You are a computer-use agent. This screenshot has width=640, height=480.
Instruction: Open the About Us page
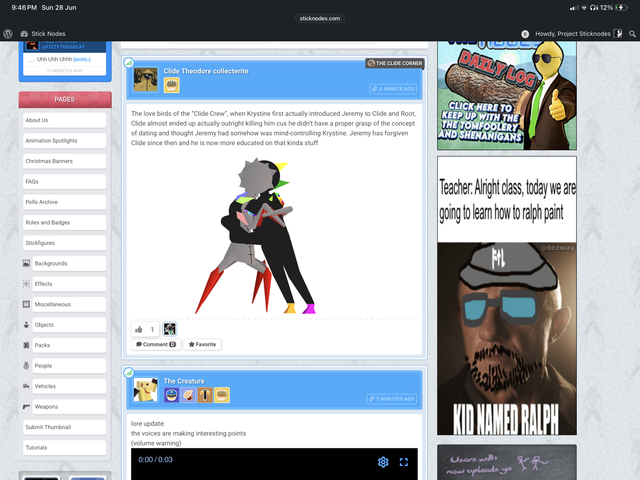click(x=64, y=120)
